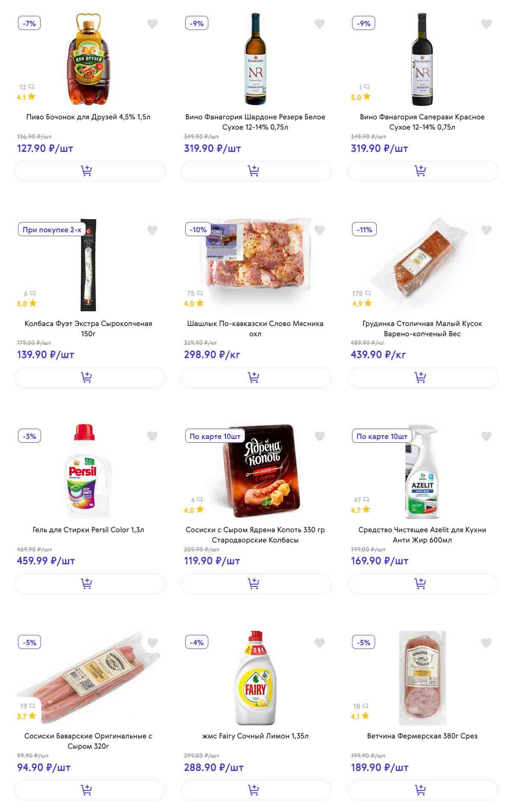Like the Сосиски Ядрена Копоть product

point(320,436)
